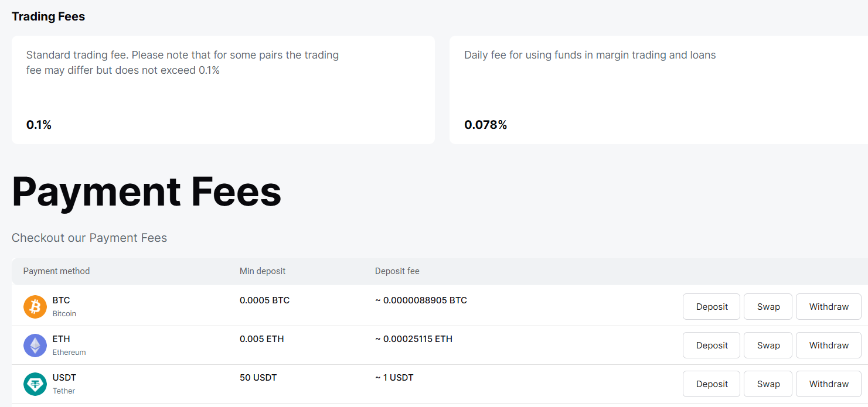Open Deposit for Ethereum
Image resolution: width=868 pixels, height=407 pixels.
[711, 345]
